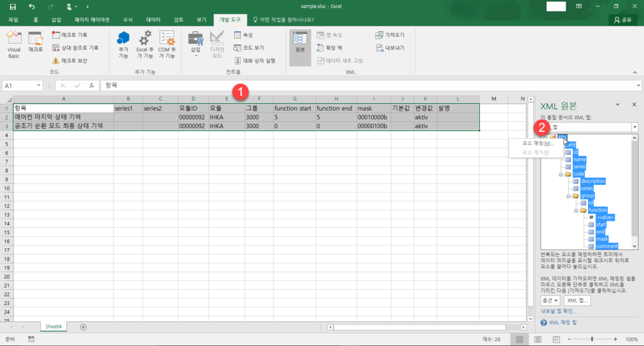The image size is (644, 346).
Task: Open the 삽입 controls dropdown
Action: [x=195, y=44]
